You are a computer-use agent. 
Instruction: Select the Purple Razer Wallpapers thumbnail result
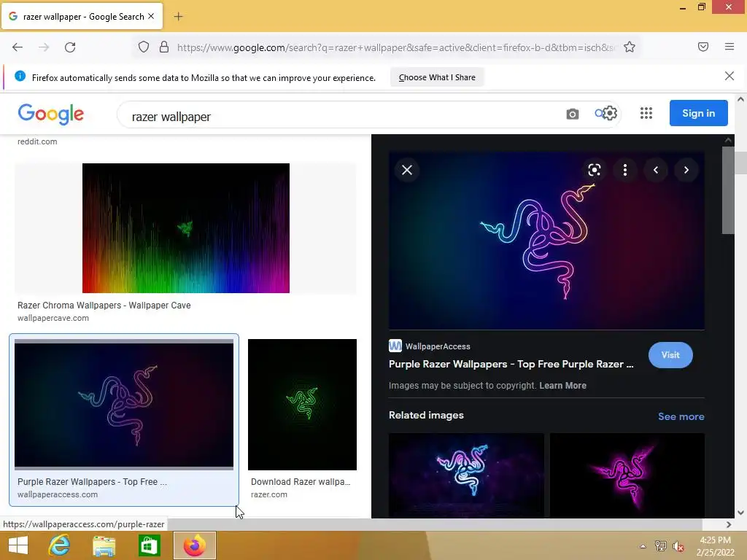click(x=124, y=404)
